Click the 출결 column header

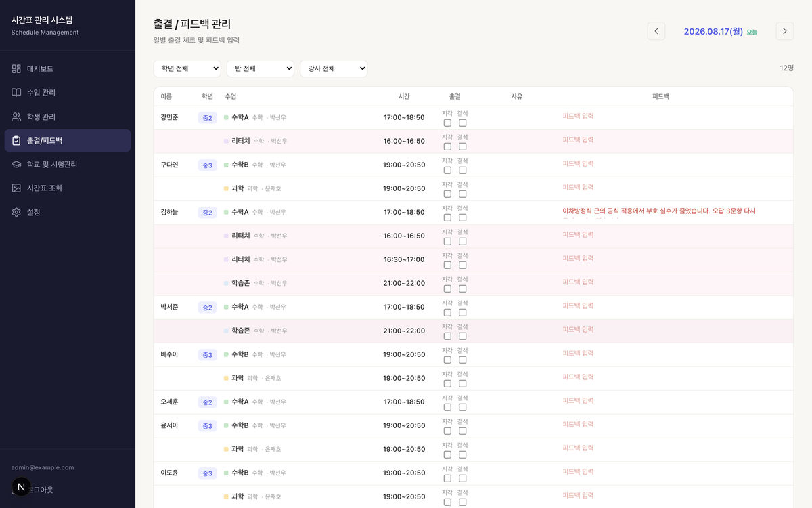455,96
